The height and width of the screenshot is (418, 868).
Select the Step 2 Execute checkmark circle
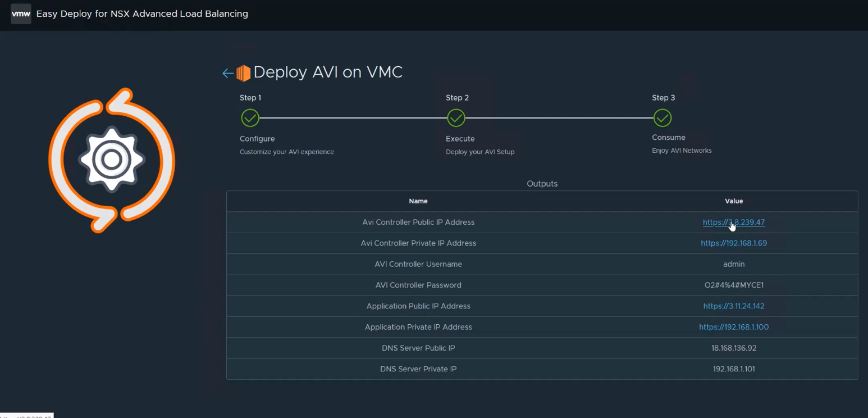(456, 118)
